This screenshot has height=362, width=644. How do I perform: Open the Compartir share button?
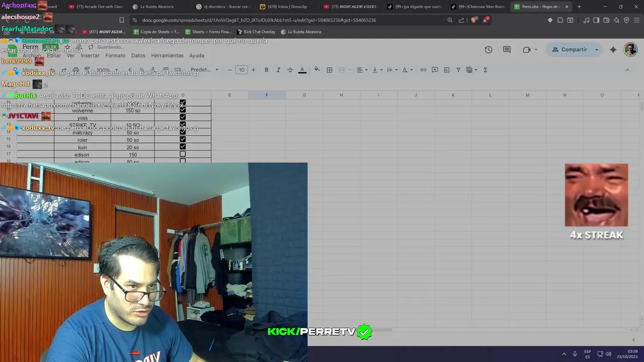[x=570, y=50]
